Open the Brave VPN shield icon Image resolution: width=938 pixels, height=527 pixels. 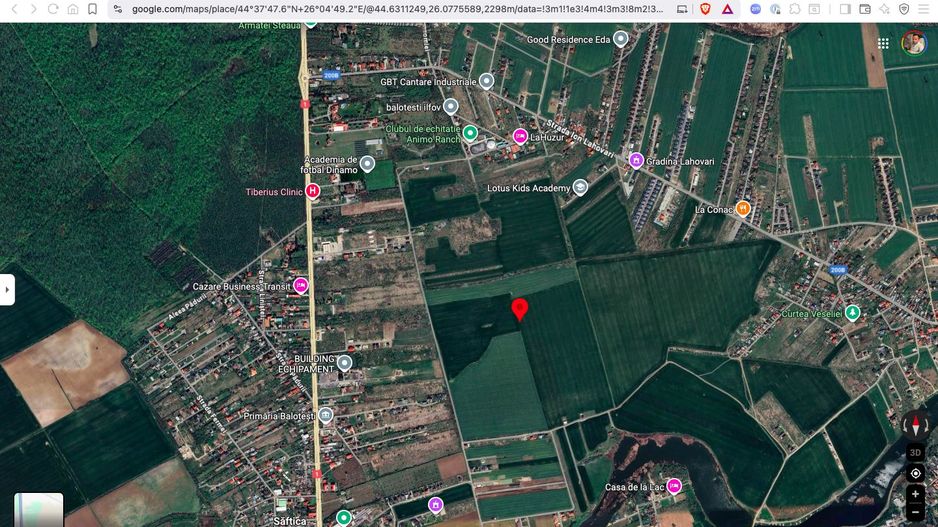(x=904, y=9)
